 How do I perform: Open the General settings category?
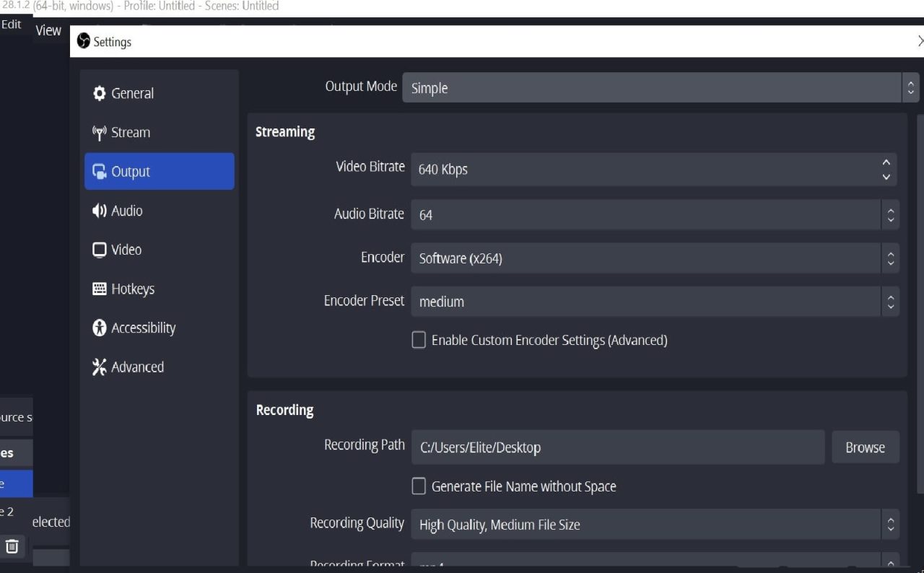159,93
